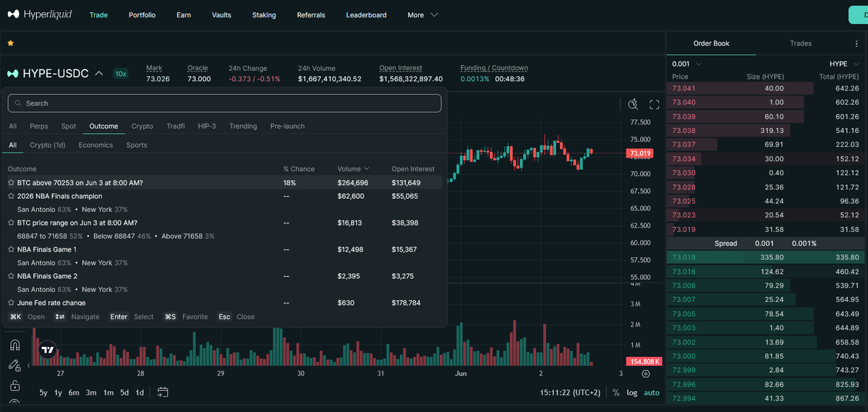Set chart range to 5y

[43, 392]
